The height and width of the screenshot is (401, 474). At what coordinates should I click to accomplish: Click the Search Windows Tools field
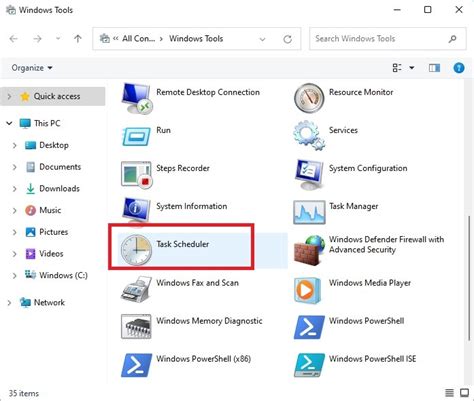tap(388, 39)
